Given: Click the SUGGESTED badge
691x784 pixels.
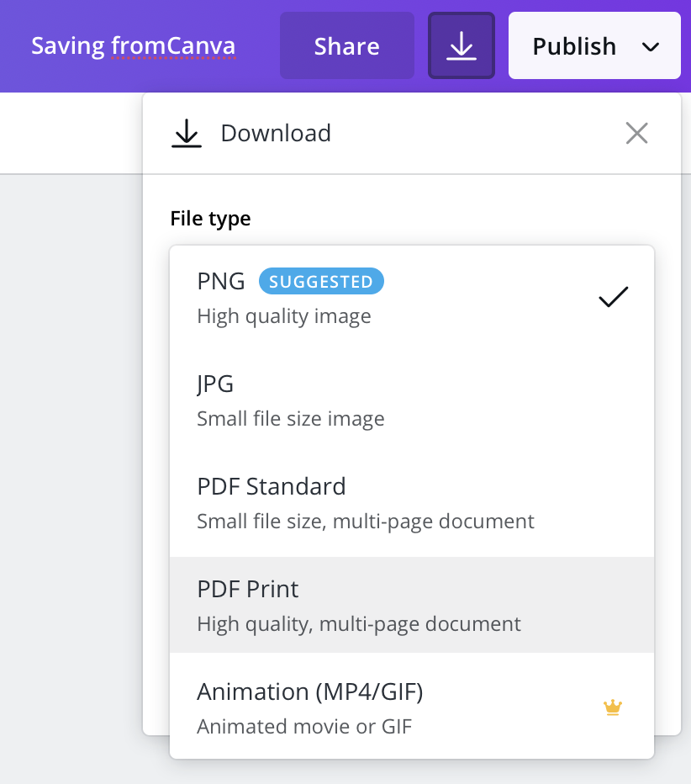Looking at the screenshot, I should tap(321, 282).
